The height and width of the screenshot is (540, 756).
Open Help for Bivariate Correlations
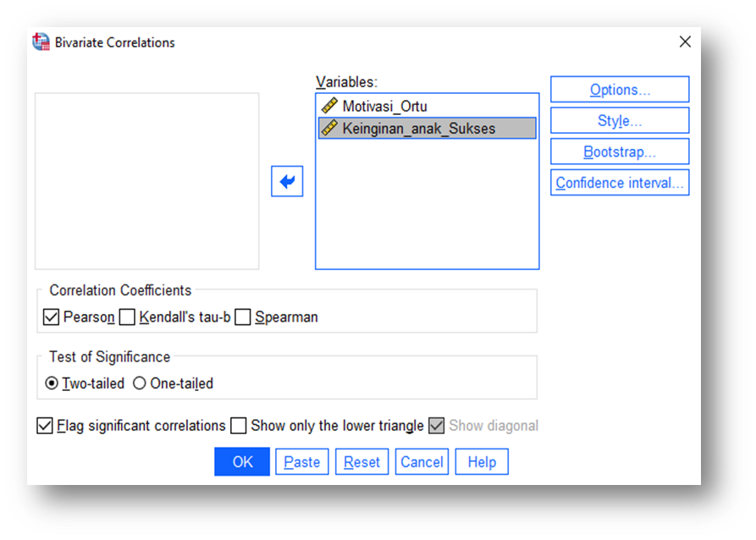point(482,462)
